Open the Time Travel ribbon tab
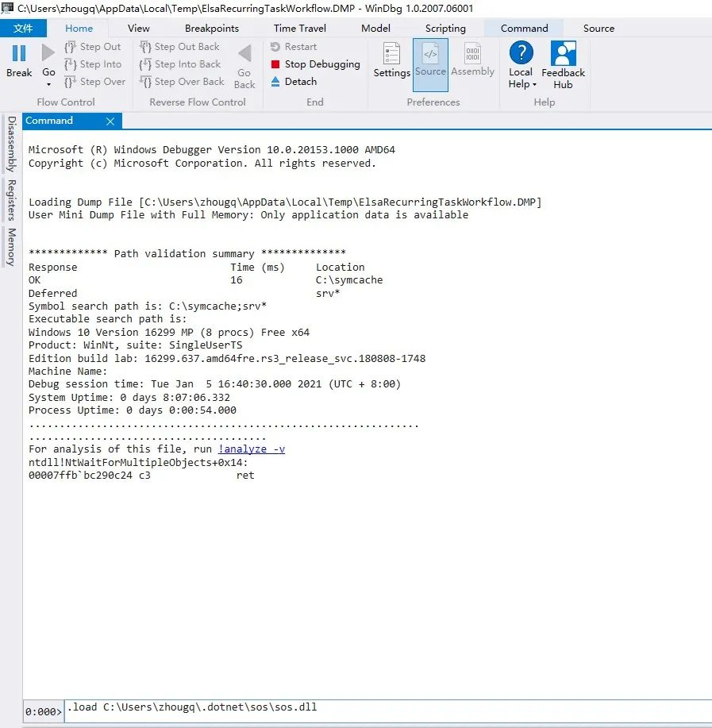The height and width of the screenshot is (728, 712). (300, 29)
